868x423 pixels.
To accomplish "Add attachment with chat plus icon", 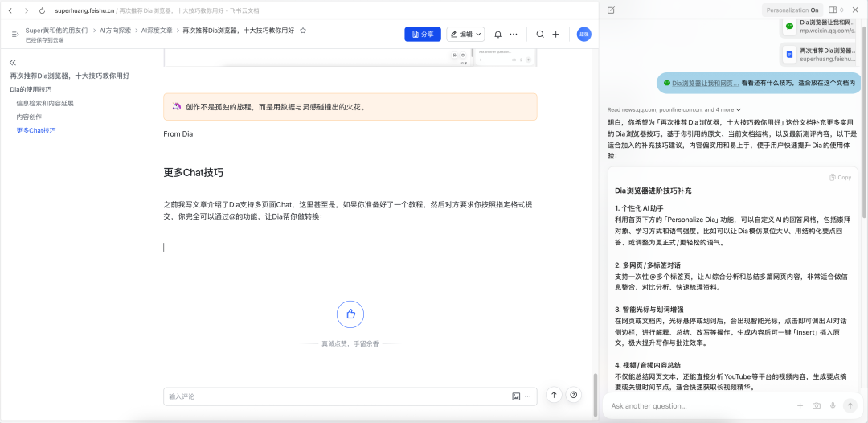I will [800, 406].
